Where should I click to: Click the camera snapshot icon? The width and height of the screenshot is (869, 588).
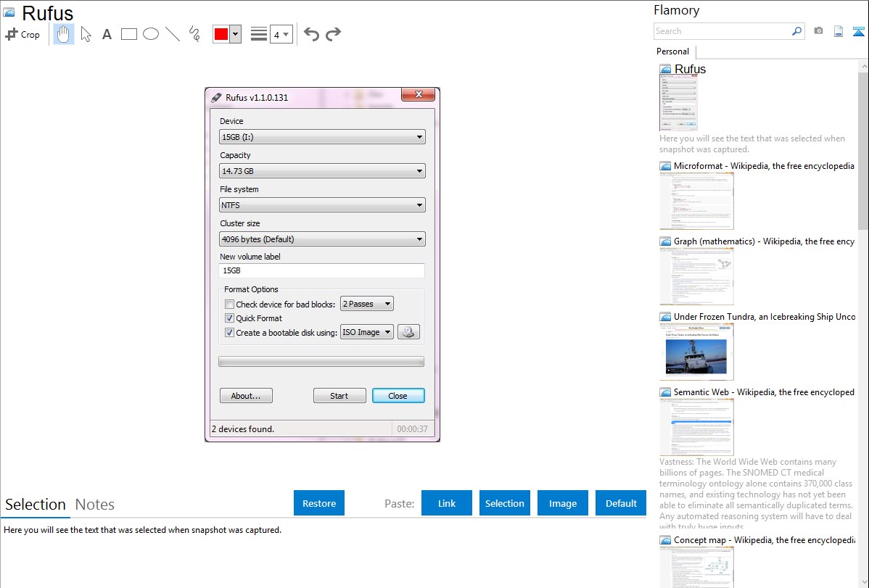click(x=818, y=31)
